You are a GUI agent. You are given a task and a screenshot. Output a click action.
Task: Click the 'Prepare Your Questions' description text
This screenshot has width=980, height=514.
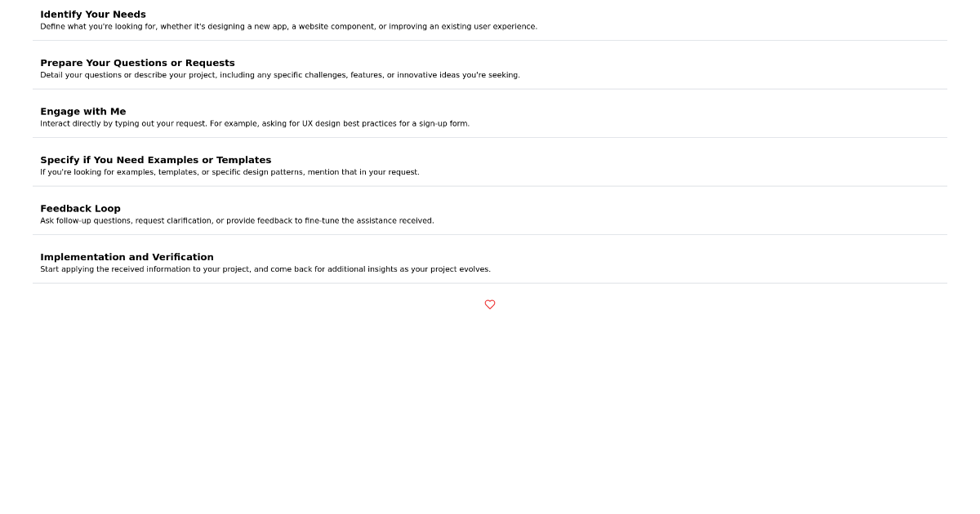click(280, 74)
